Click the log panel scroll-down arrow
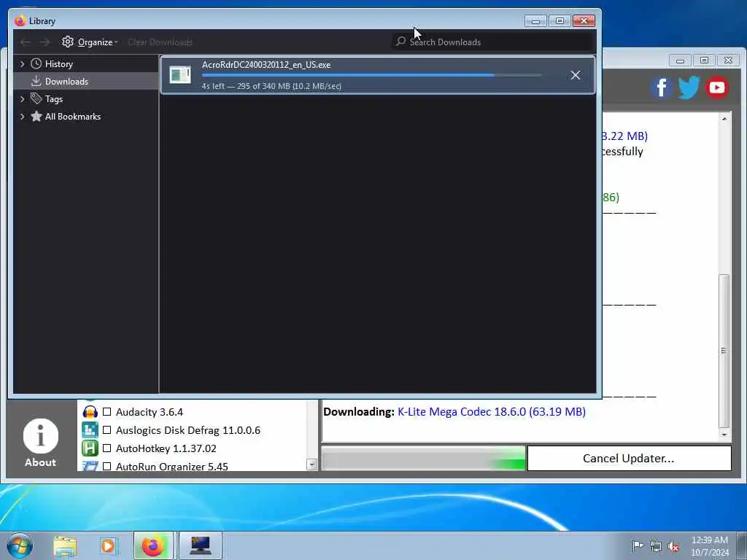 724,435
